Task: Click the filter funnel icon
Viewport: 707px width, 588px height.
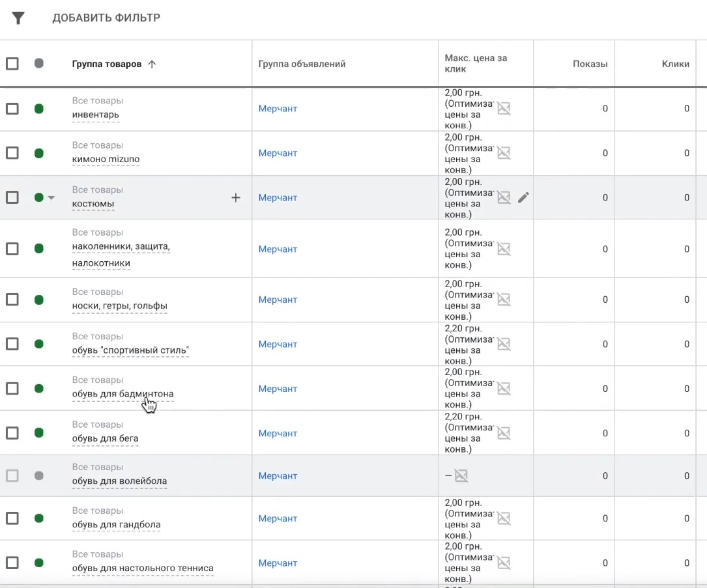Action: coord(18,18)
